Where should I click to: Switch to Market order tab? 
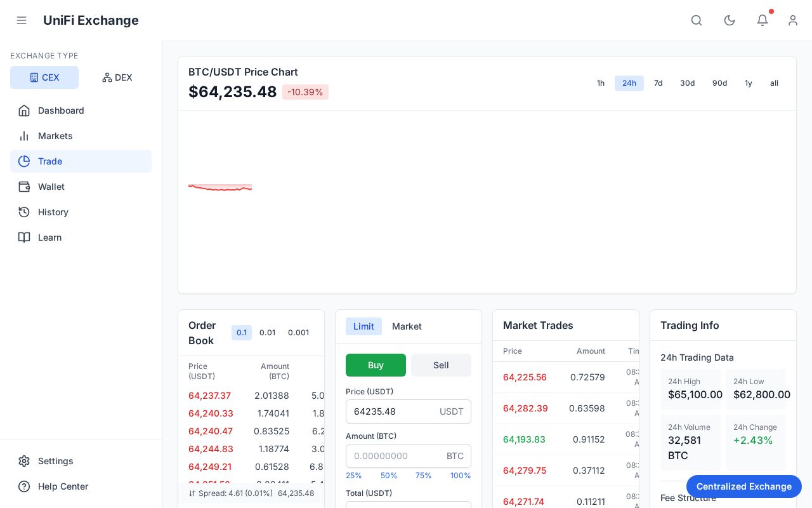[x=407, y=326]
